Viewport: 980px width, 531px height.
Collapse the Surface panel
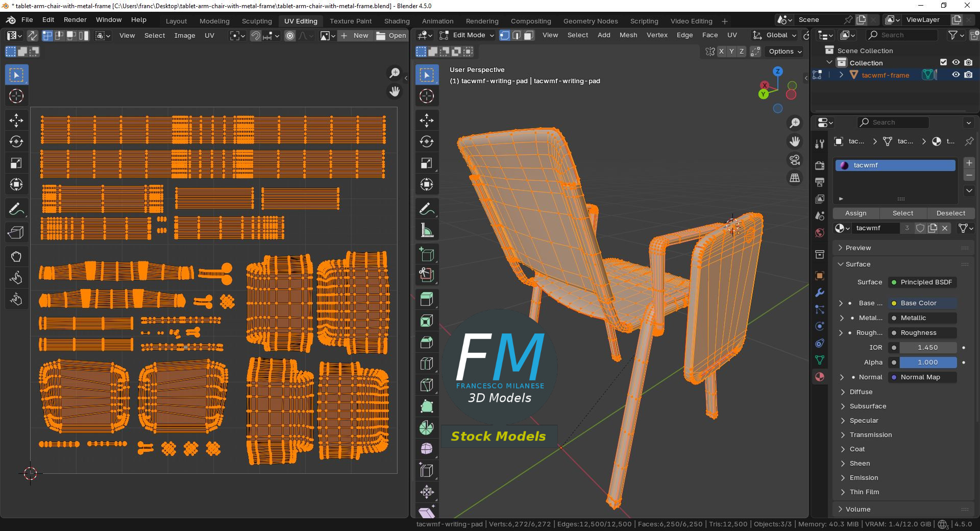point(903,264)
